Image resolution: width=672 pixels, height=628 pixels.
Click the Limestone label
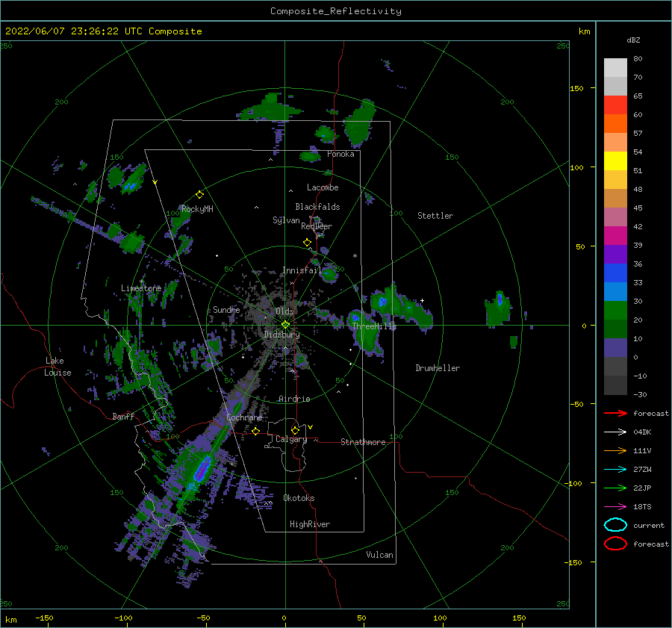pos(141,288)
